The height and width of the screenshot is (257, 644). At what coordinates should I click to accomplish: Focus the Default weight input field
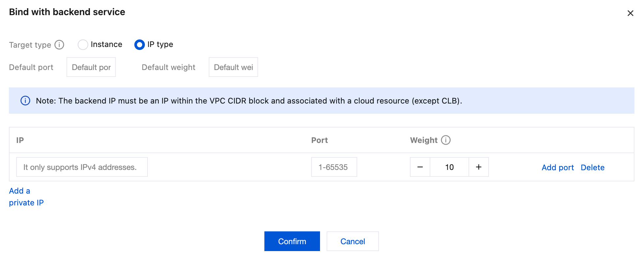(233, 67)
